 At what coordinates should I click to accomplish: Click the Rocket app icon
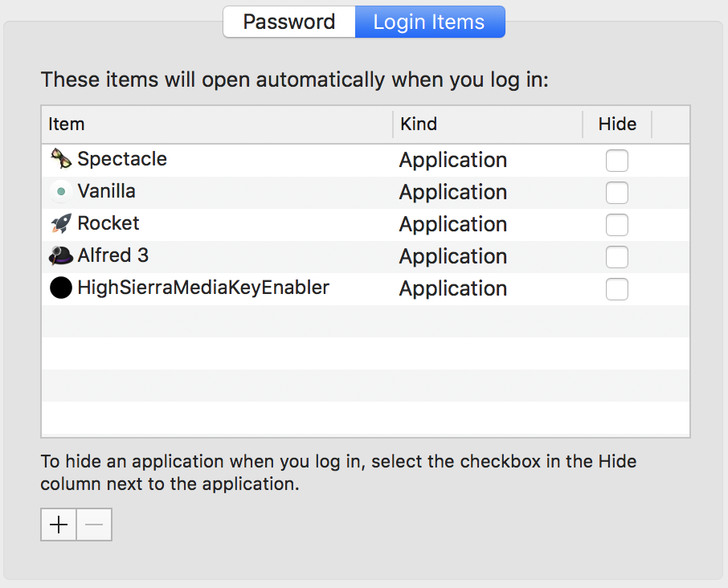(61, 223)
